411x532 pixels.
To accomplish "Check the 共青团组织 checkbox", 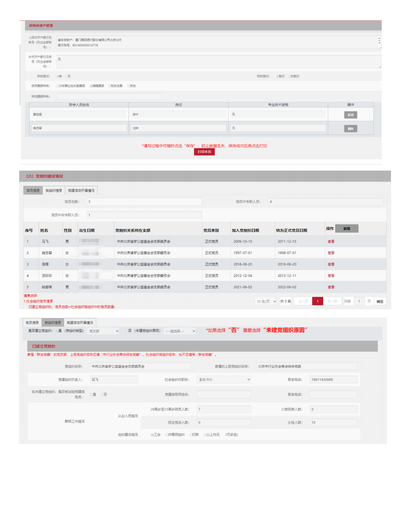I will coord(167,435).
